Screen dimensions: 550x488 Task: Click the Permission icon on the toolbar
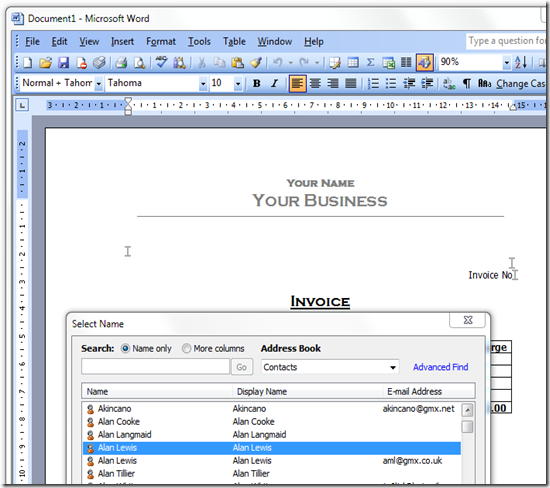pyautogui.click(x=81, y=63)
